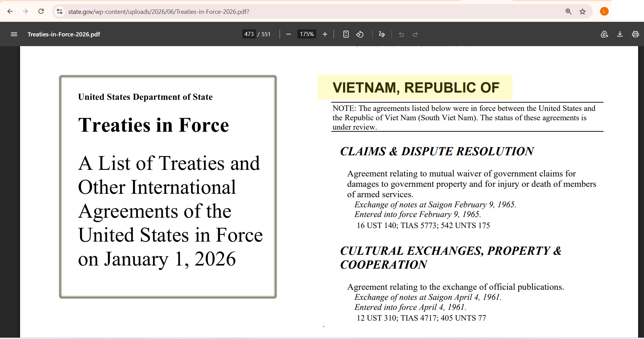The image size is (644, 339).
Task: Print the PDF document
Action: click(x=635, y=34)
